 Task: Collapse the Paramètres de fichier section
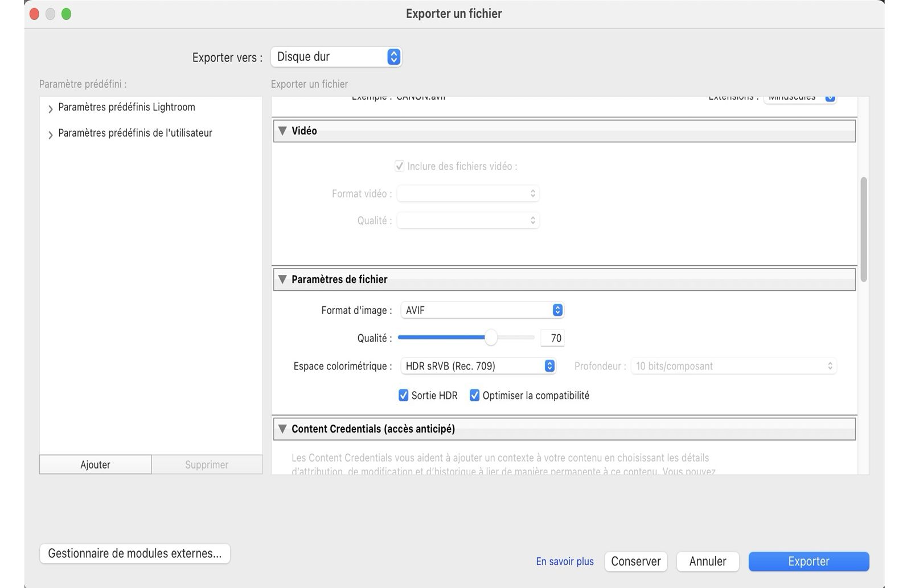pos(282,279)
